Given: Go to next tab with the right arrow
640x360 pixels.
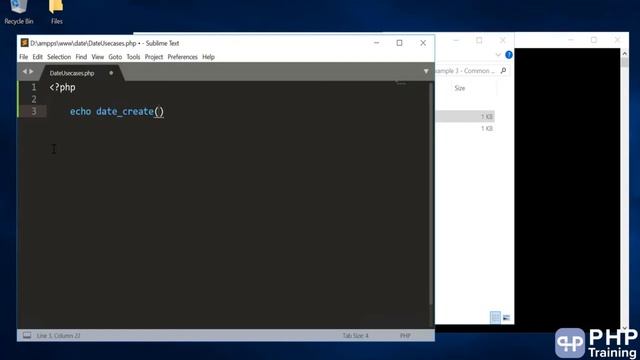Looking at the screenshot, I should pyautogui.click(x=31, y=71).
